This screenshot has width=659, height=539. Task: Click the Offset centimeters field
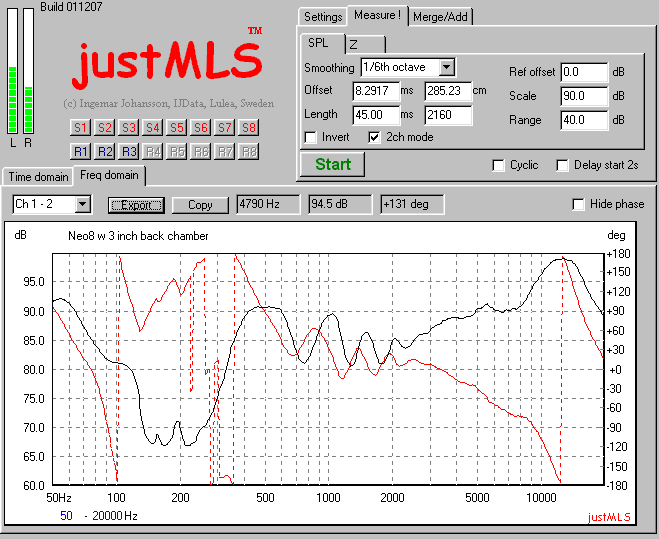coord(448,91)
